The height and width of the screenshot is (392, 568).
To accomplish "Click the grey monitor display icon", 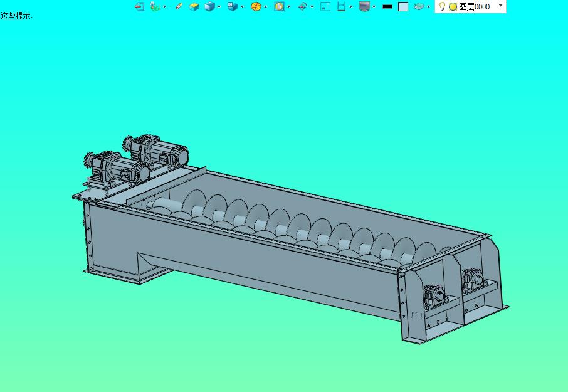I will [364, 6].
